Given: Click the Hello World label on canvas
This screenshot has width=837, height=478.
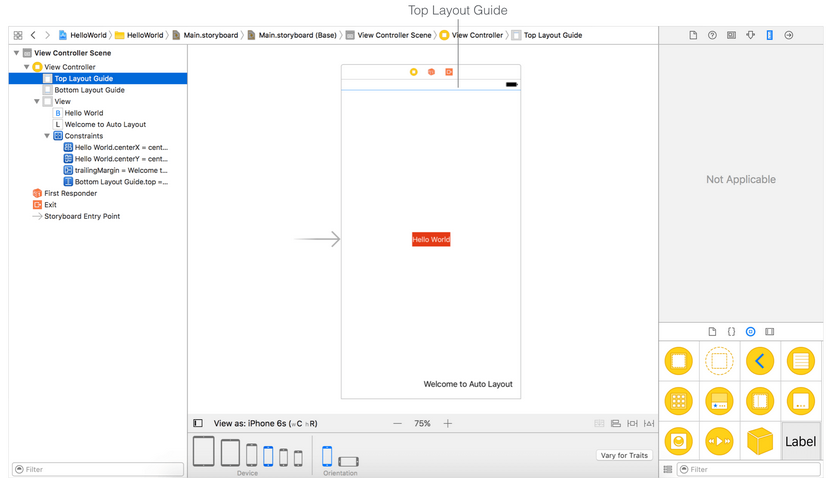Looking at the screenshot, I should [431, 240].
